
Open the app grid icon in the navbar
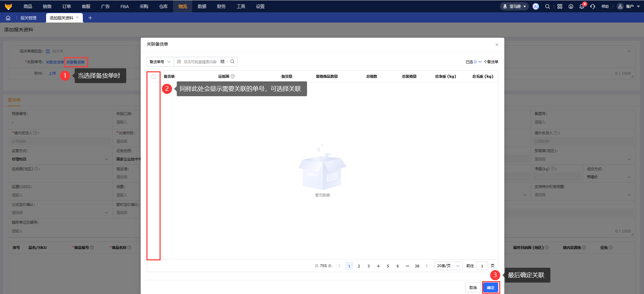(x=560, y=6)
